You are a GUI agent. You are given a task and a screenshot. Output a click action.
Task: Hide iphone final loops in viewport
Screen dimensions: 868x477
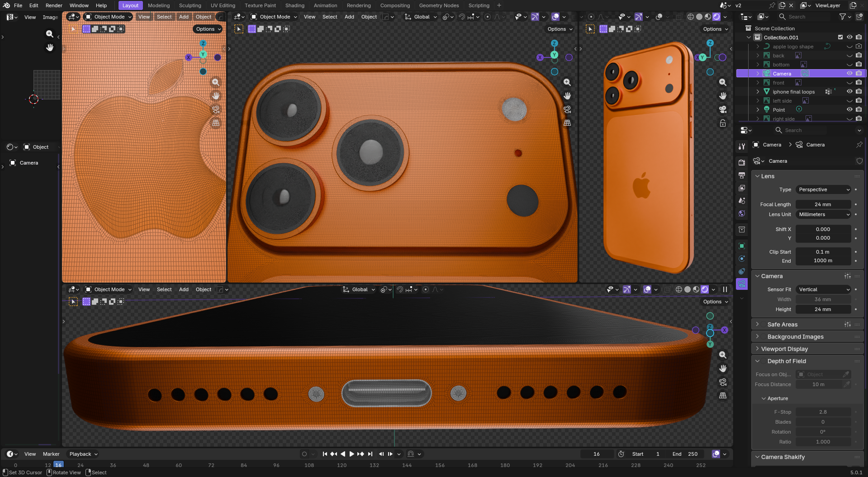coord(849,92)
